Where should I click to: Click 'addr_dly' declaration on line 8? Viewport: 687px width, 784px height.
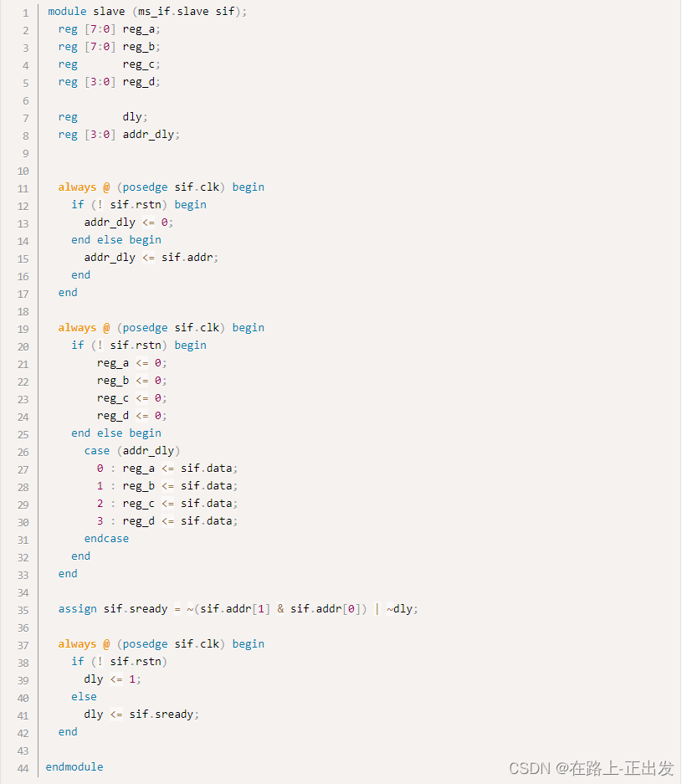148,135
